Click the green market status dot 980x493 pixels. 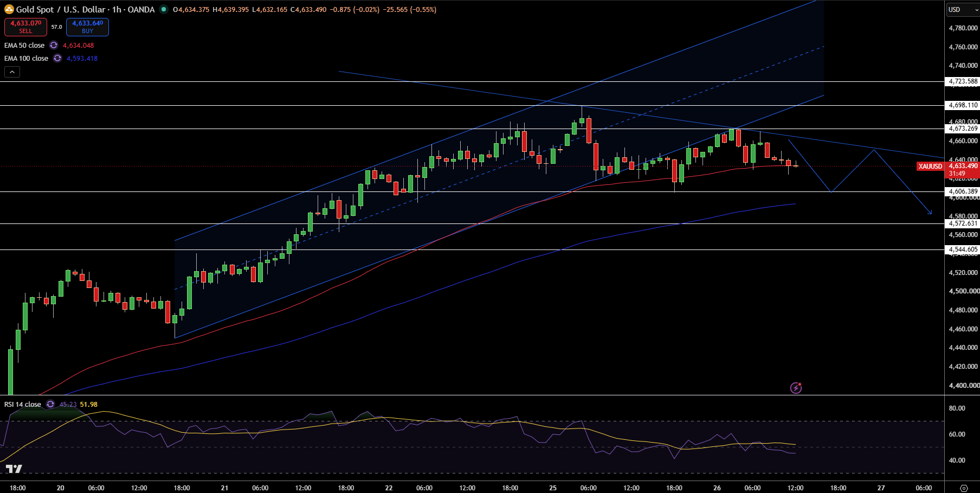[163, 9]
